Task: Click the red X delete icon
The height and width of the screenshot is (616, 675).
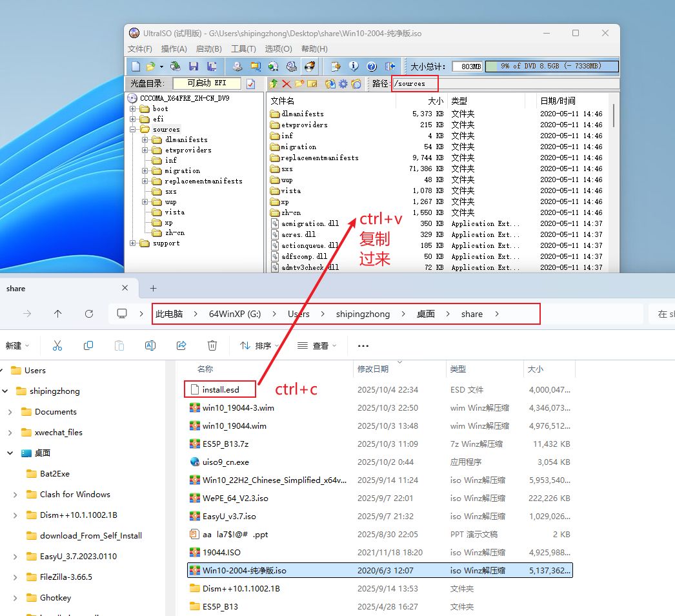Action: pos(287,84)
